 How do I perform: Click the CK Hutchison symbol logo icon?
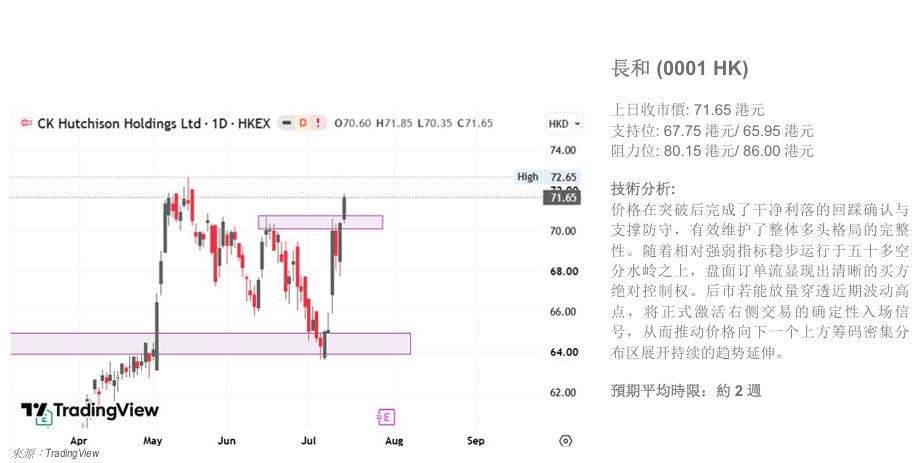pyautogui.click(x=26, y=123)
